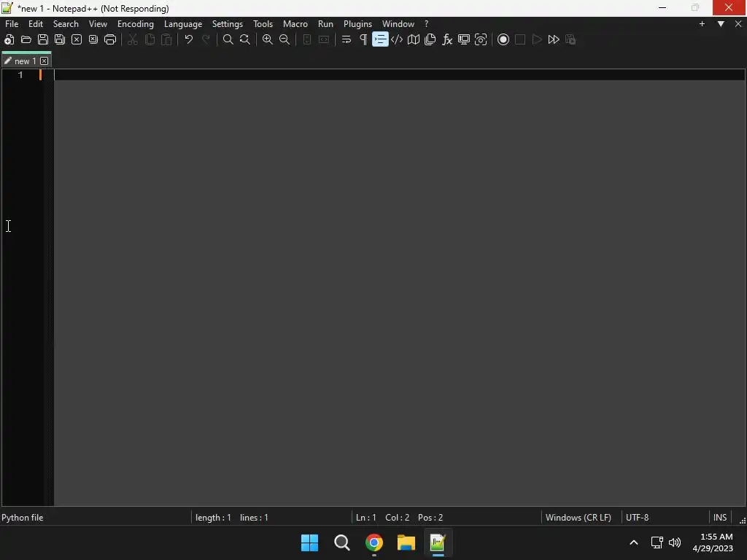Zoom out of the editor

point(285,39)
